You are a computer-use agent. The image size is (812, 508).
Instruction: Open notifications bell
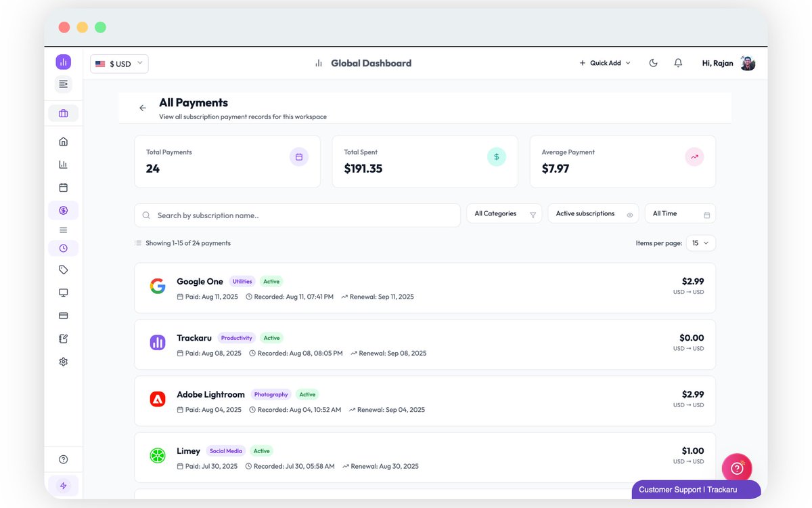click(x=678, y=63)
